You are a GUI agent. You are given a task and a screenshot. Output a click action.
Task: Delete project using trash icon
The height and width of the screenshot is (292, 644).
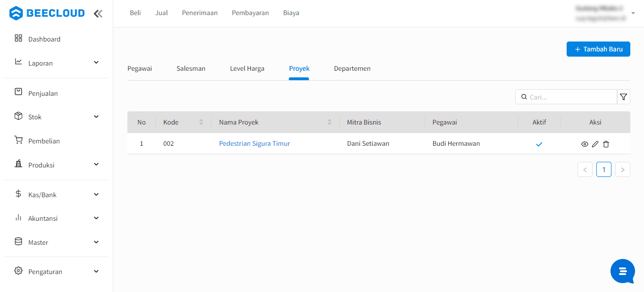(x=606, y=144)
